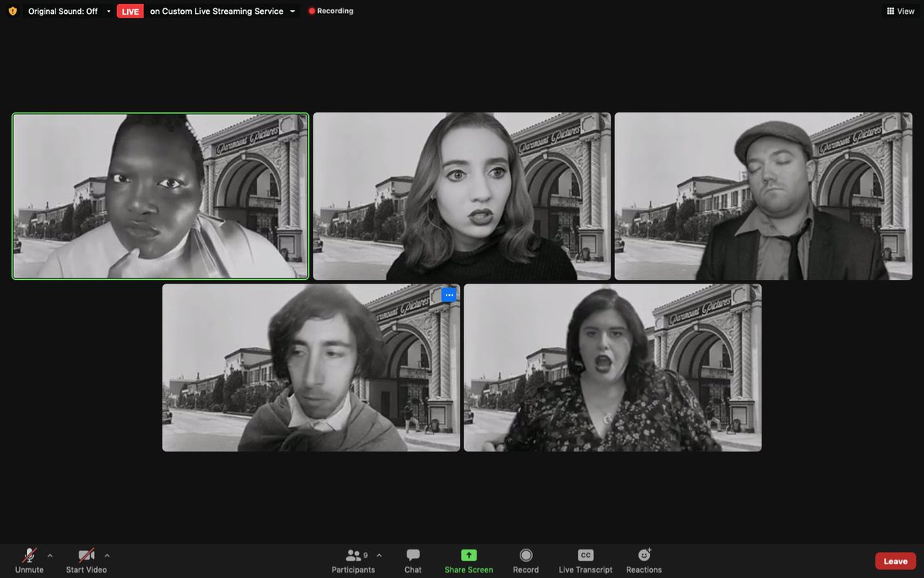
Task: Select the active speaker tile with green border
Action: (160, 196)
